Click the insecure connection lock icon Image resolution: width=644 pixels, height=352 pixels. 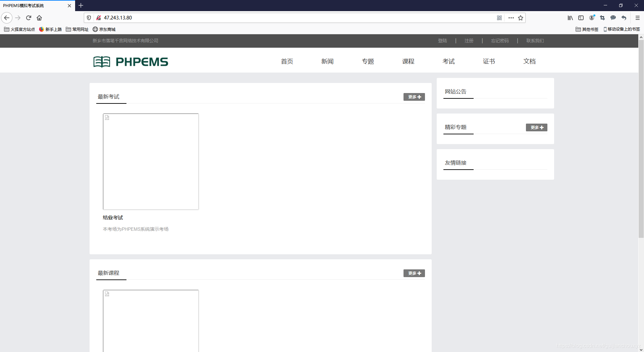click(98, 18)
